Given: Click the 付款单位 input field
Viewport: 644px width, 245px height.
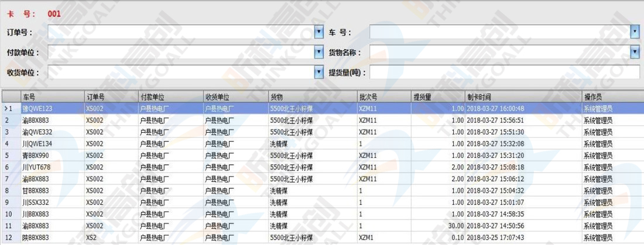Looking at the screenshot, I should (x=181, y=51).
